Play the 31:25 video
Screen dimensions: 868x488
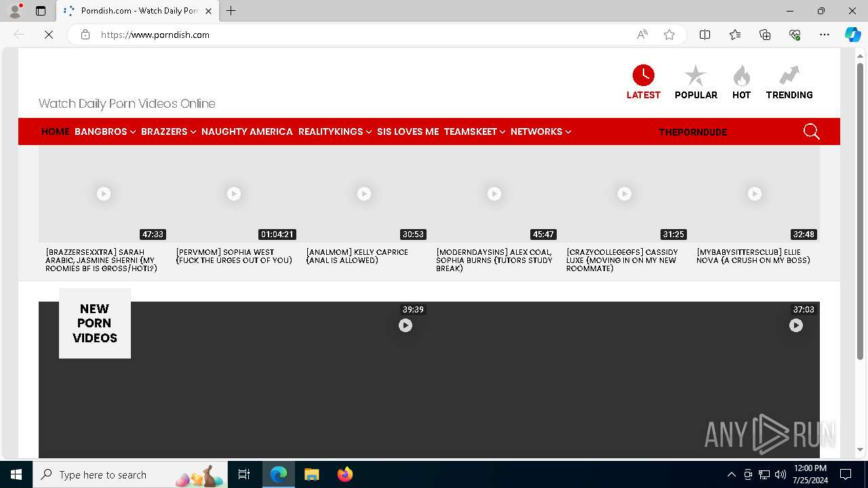[625, 194]
